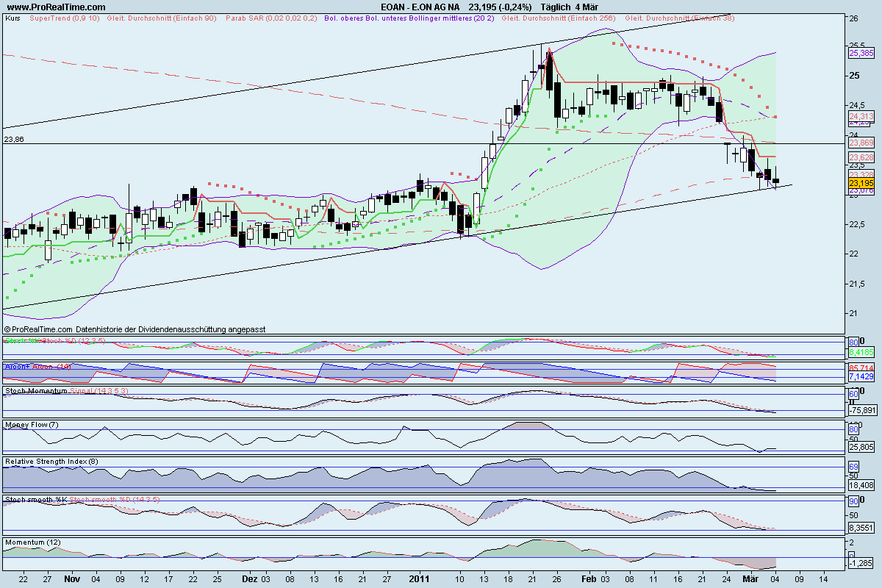This screenshot has height=588, width=882.
Task: Click the Aroon value "85,714"
Action: pyautogui.click(x=861, y=367)
